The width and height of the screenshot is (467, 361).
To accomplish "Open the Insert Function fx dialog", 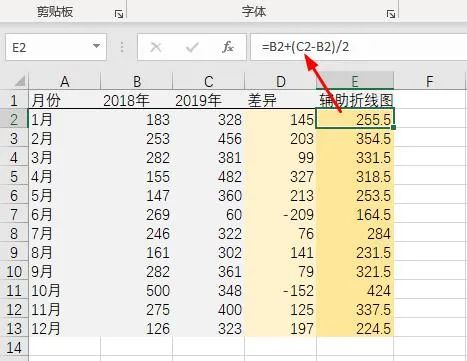I will pos(228,47).
